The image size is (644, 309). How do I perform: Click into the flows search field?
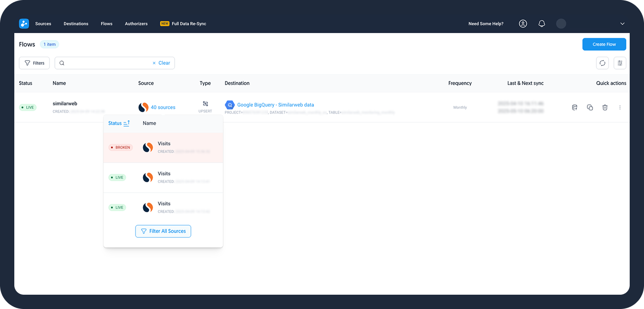[114, 63]
